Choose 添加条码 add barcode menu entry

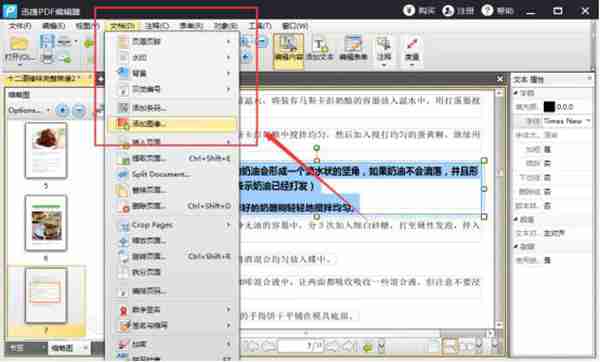[x=172, y=108]
